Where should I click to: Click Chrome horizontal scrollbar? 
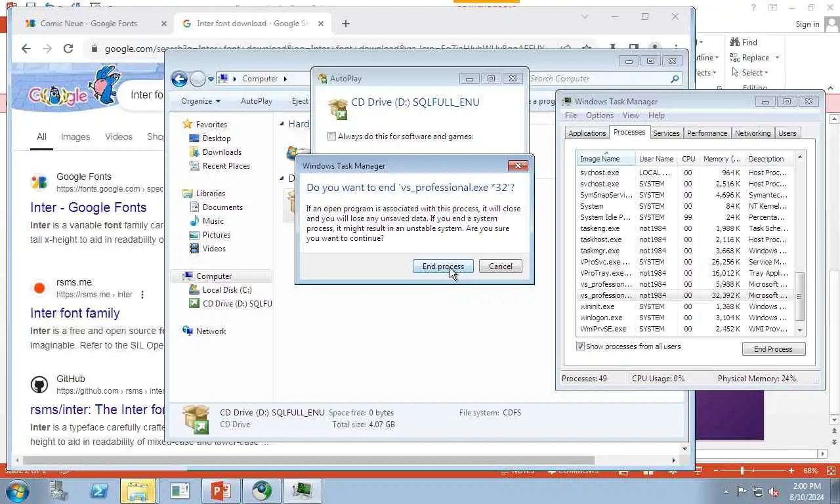[x=308, y=460]
